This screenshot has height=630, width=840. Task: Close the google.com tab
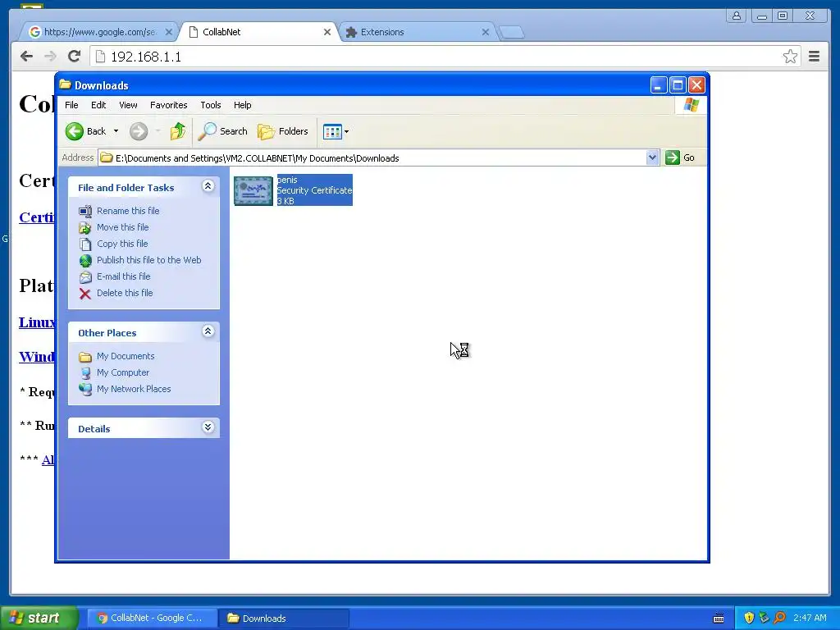click(169, 32)
